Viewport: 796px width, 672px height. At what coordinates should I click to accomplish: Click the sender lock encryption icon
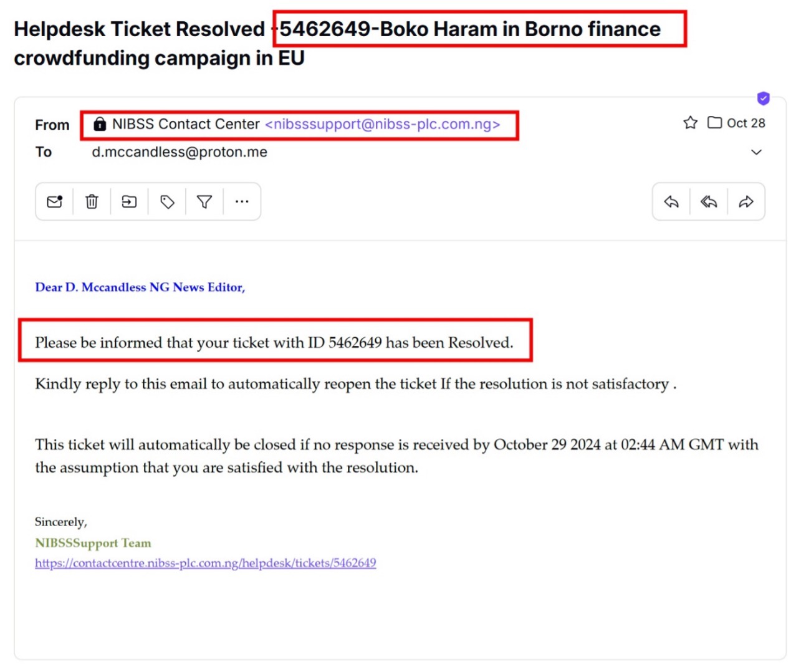pyautogui.click(x=100, y=124)
